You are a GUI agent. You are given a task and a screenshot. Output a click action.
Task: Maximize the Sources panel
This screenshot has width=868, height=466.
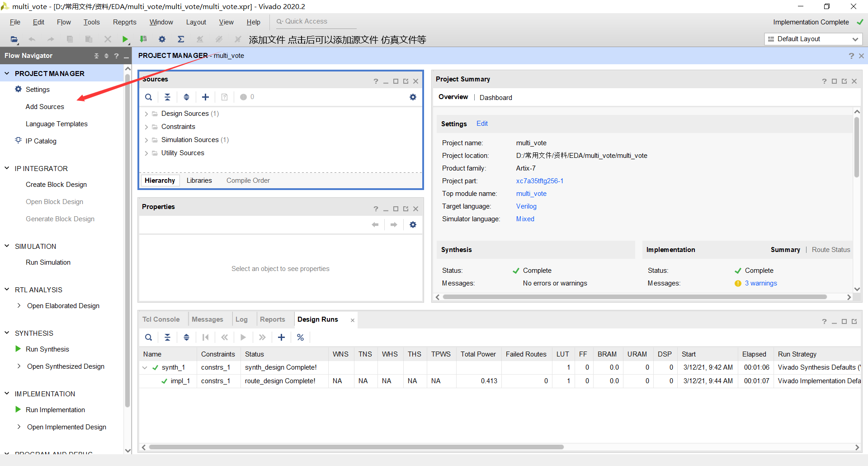(x=396, y=81)
